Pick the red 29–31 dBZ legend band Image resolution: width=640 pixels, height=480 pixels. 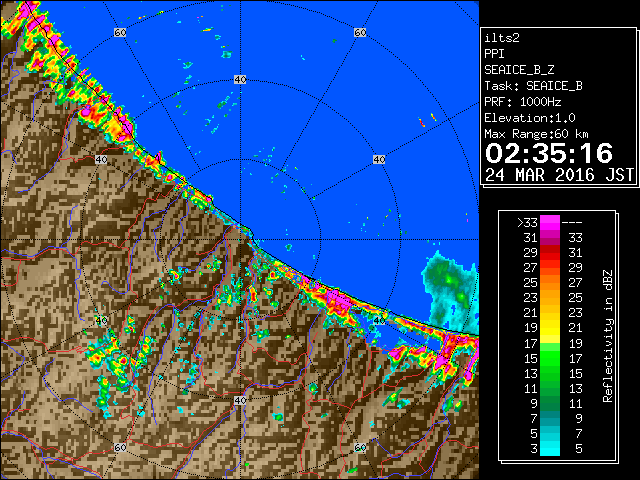click(550, 253)
